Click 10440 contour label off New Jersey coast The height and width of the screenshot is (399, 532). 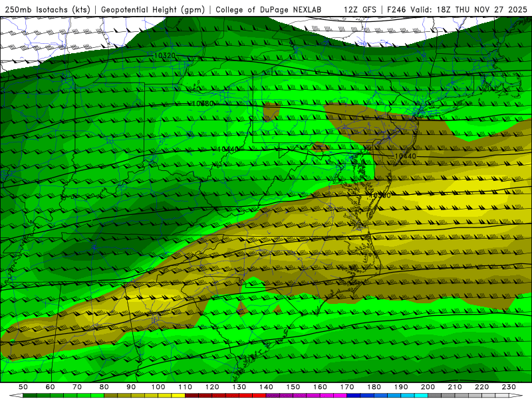406,156
